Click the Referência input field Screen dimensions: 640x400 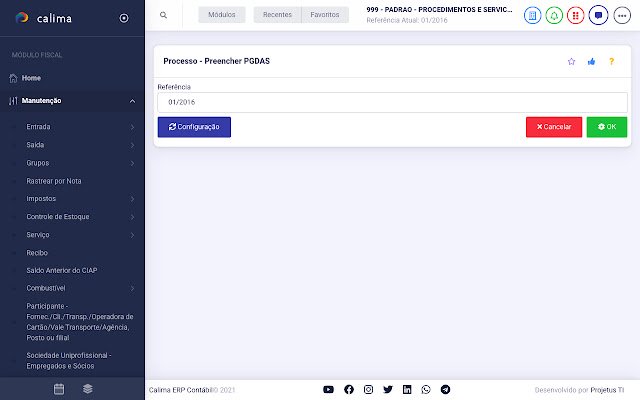[x=392, y=102]
